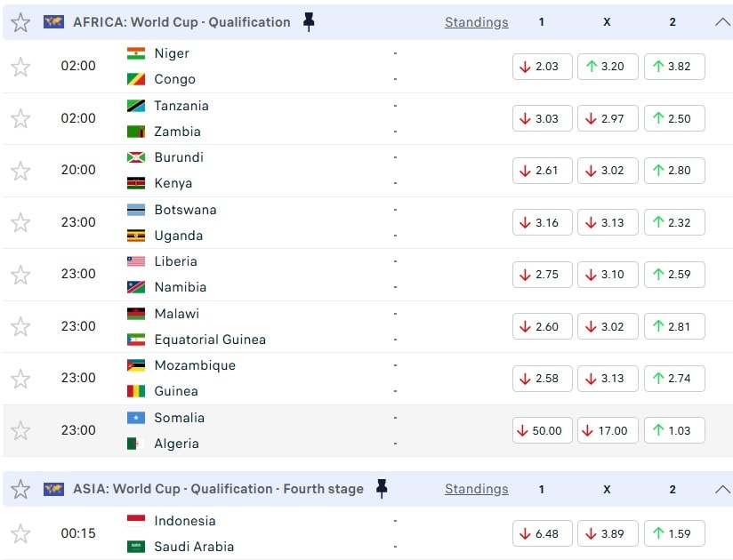
Task: Open Standings for Asia Fourth stage
Action: pos(477,489)
